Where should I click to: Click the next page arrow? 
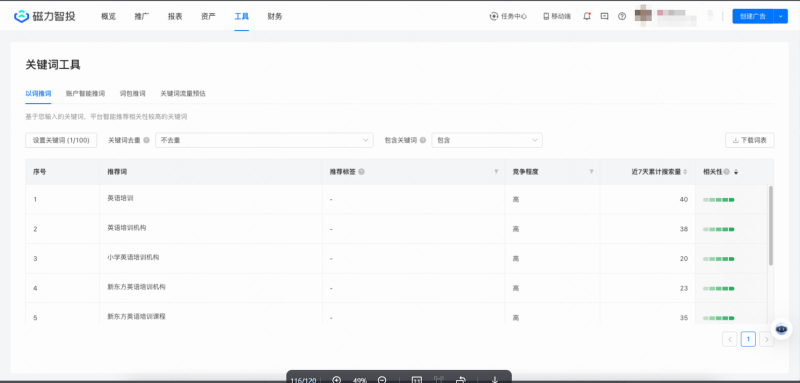(766, 339)
